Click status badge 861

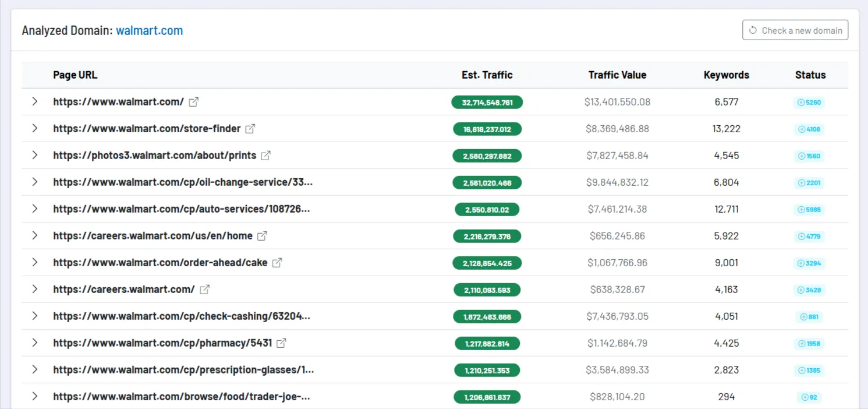pos(809,317)
